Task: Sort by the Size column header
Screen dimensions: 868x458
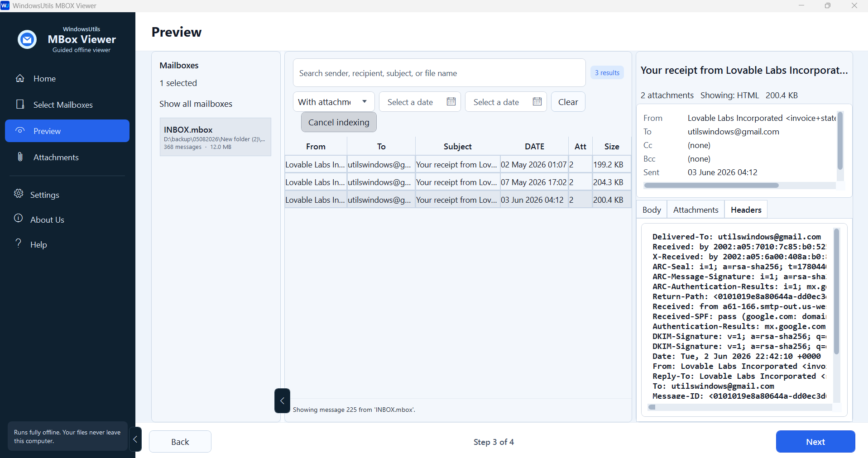Action: click(611, 146)
